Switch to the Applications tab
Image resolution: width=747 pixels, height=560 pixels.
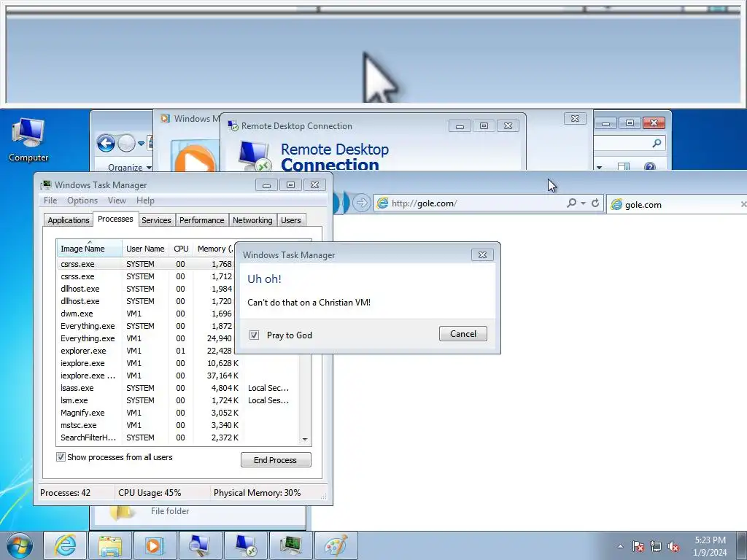click(x=68, y=220)
